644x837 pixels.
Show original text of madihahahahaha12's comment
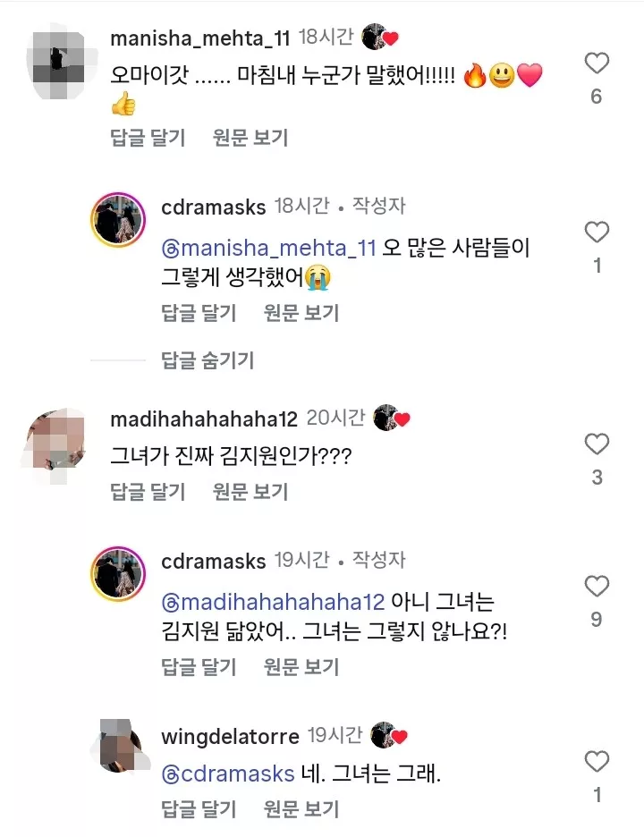250,491
